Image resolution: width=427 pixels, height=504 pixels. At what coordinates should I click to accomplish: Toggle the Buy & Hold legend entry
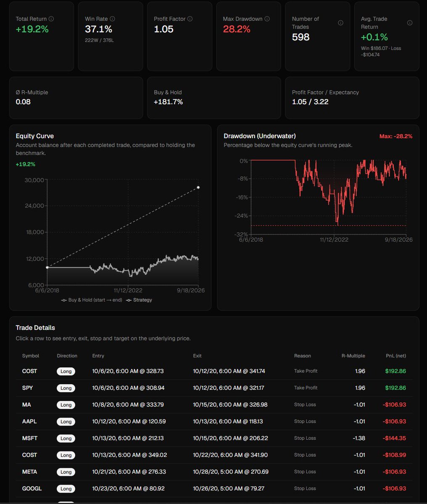coord(92,300)
